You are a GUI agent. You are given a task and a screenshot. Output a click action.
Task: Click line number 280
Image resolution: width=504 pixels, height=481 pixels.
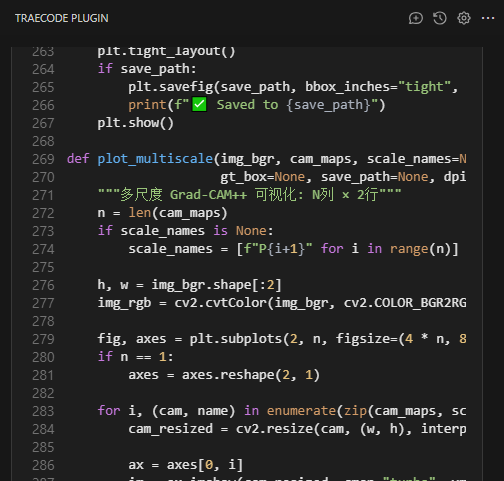point(43,357)
